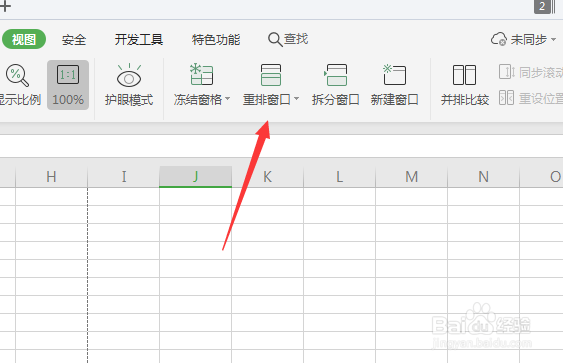
Task: Click the cloud not-synced icon
Action: [499, 39]
